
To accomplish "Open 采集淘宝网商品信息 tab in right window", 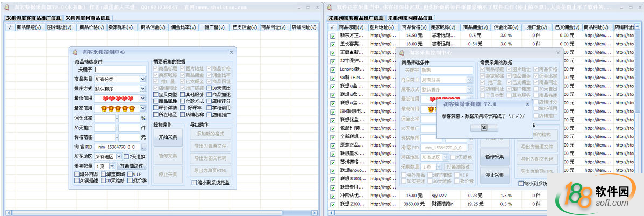I will pos(411,18).
